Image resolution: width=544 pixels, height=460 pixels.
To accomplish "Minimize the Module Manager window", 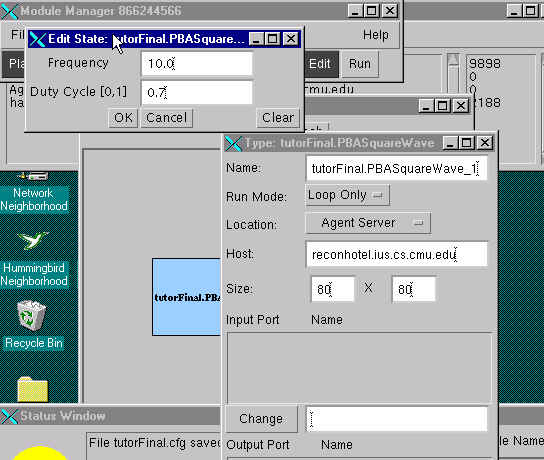I will tap(355, 11).
